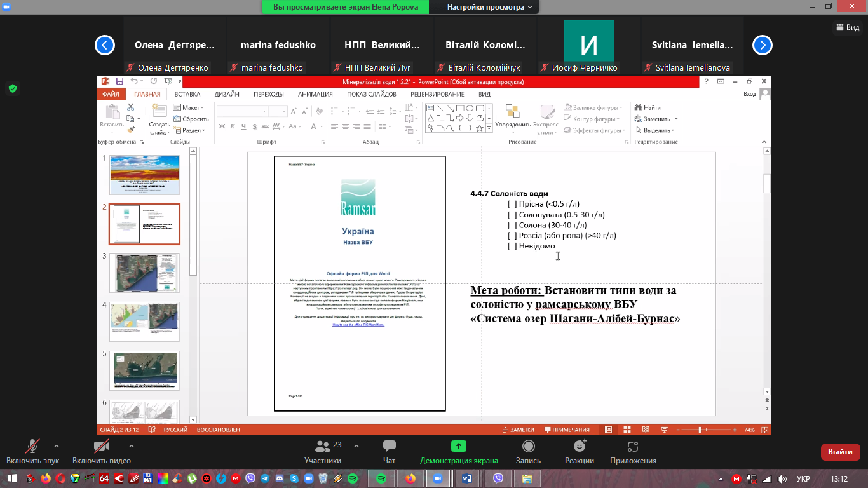Open Spotify from the Windows taskbar

coord(381,478)
